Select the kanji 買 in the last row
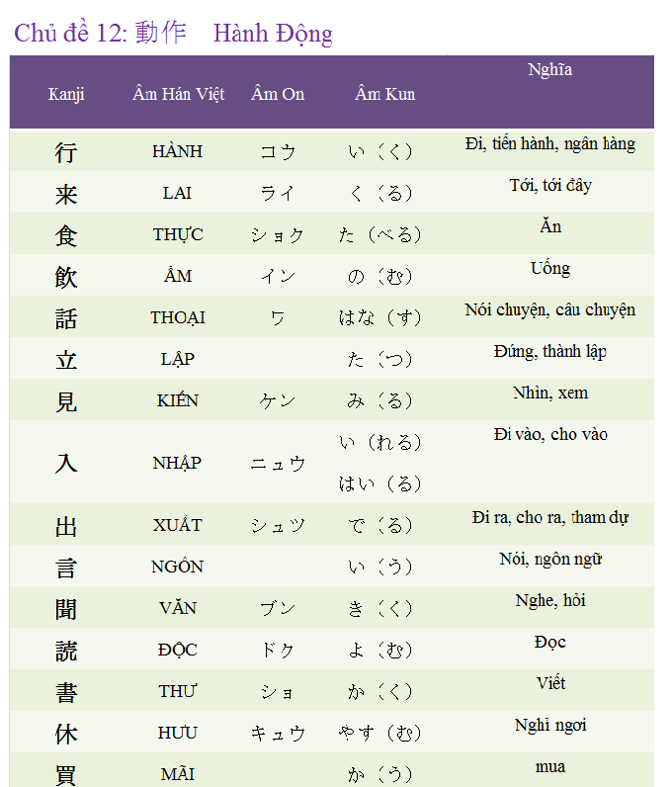Image resolution: width=672 pixels, height=787 pixels. 66,774
